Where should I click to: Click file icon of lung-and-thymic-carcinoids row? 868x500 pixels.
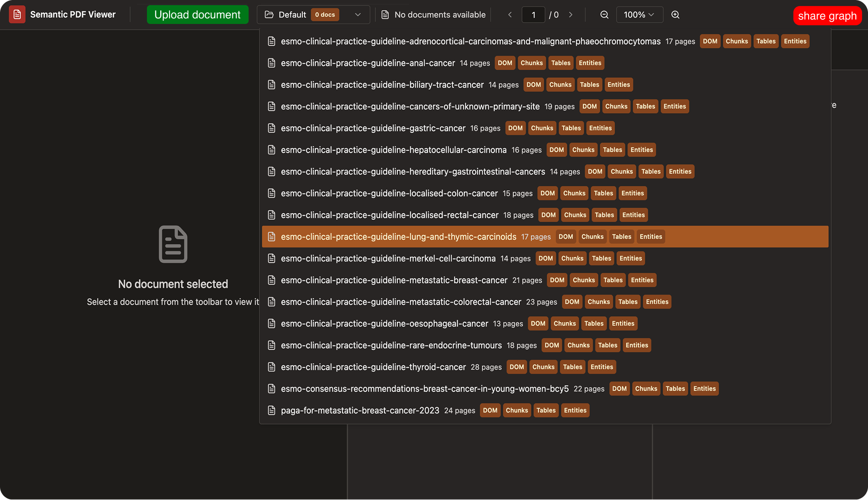click(x=271, y=237)
